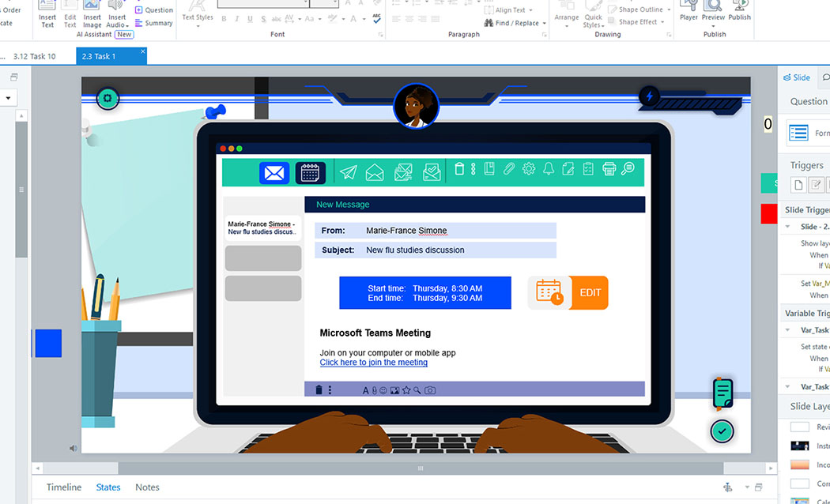Screen dimensions: 830x504
Task: Click the orange EDIT button on slide
Action: click(590, 292)
